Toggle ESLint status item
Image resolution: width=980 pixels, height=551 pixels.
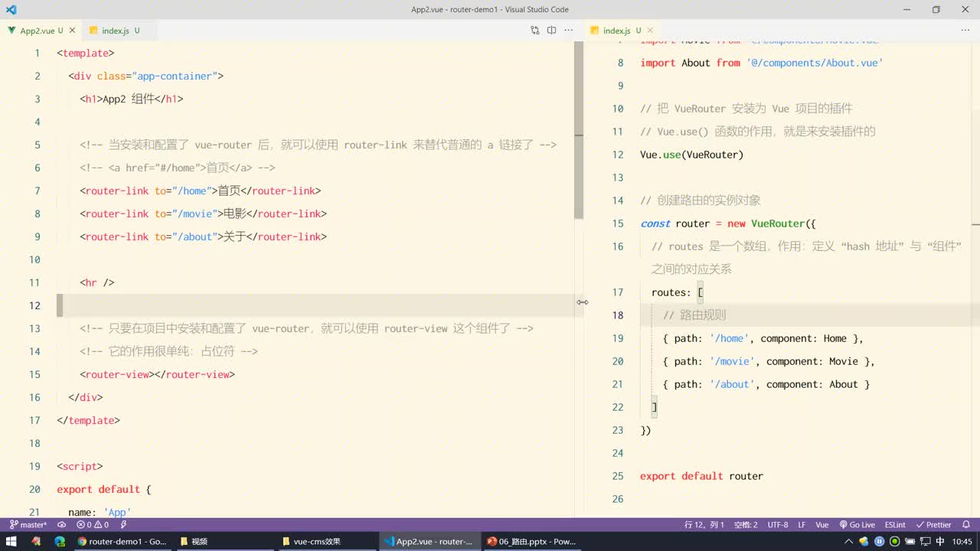(x=895, y=525)
